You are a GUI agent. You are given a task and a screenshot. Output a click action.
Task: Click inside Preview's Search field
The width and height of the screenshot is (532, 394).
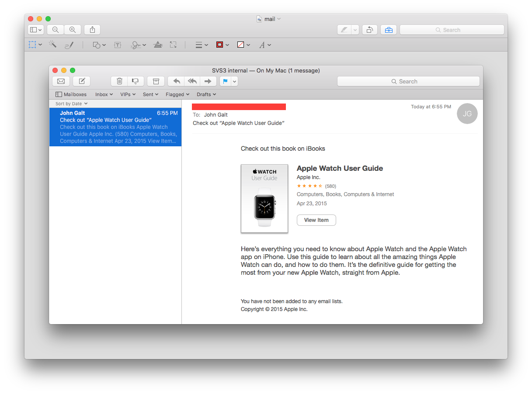pos(452,30)
